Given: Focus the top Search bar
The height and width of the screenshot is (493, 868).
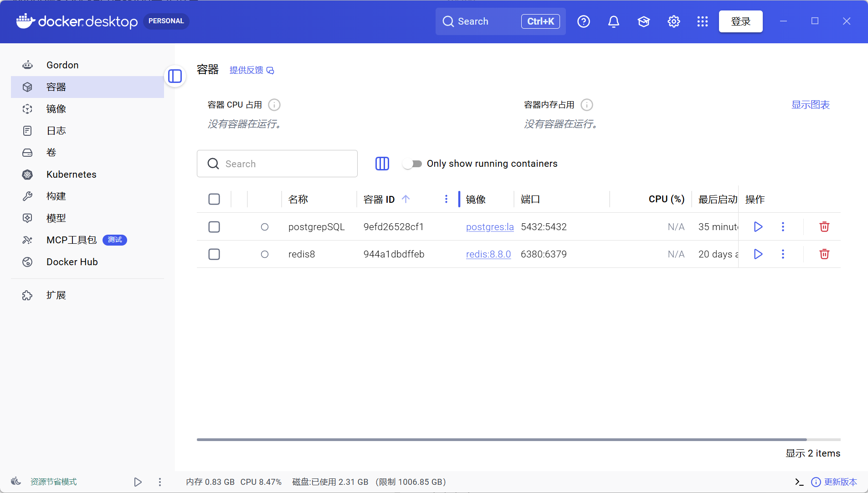Looking at the screenshot, I should click(x=500, y=21).
